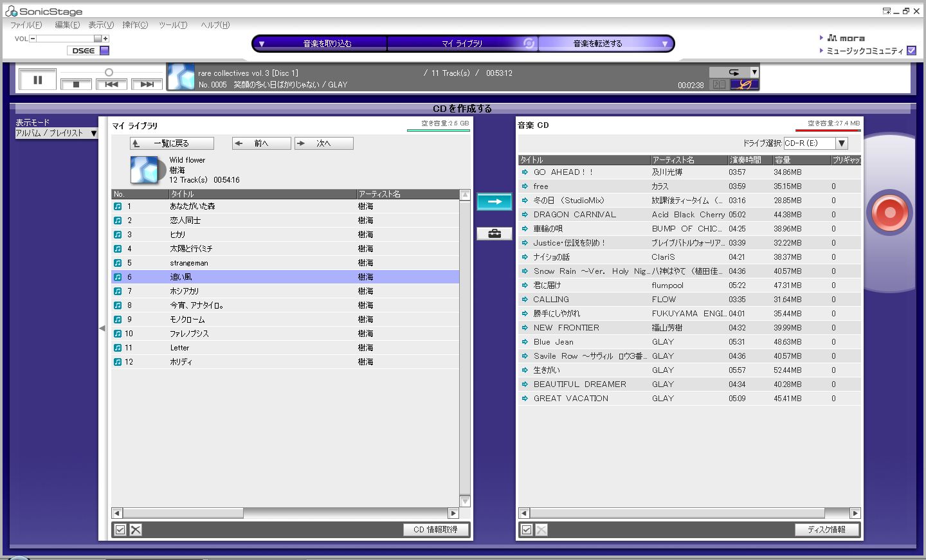Viewport: 926px width, 560px height.
Task: Select all tracks in My Library panel
Action: tap(120, 530)
